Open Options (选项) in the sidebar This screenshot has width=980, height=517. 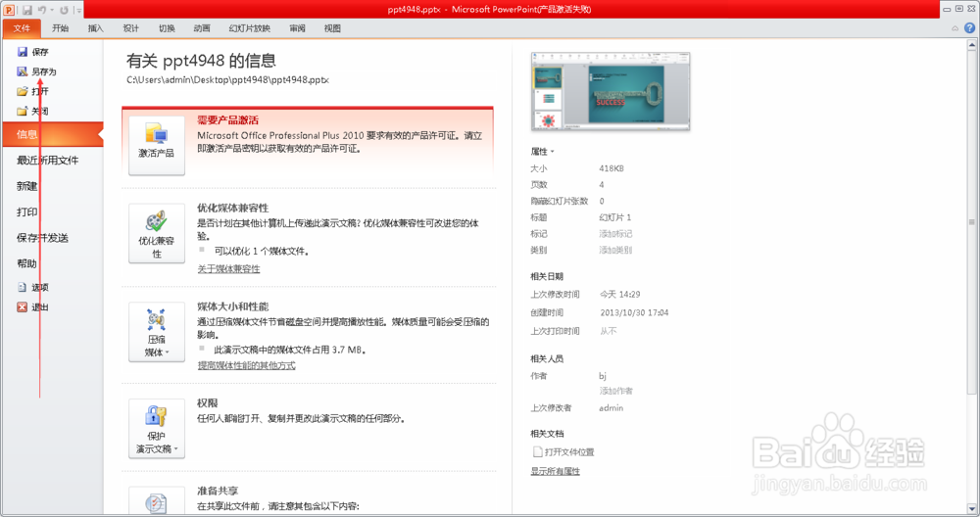coord(32,287)
